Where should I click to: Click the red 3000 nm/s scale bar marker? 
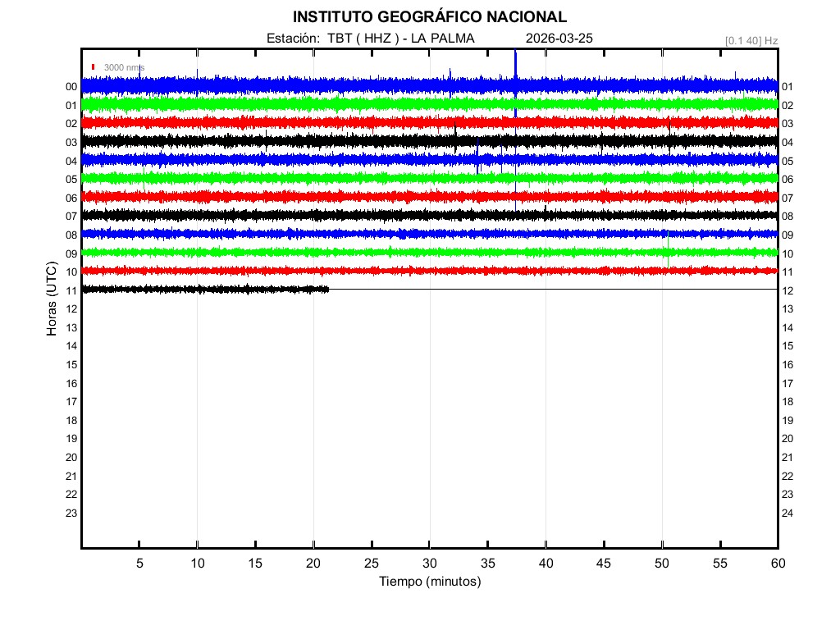94,67
